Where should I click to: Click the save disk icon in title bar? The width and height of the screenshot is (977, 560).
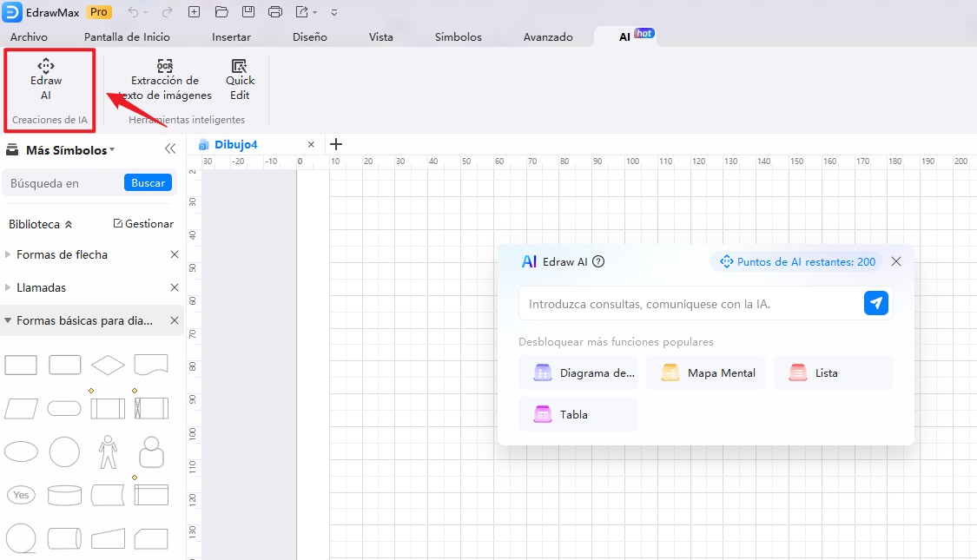[248, 12]
